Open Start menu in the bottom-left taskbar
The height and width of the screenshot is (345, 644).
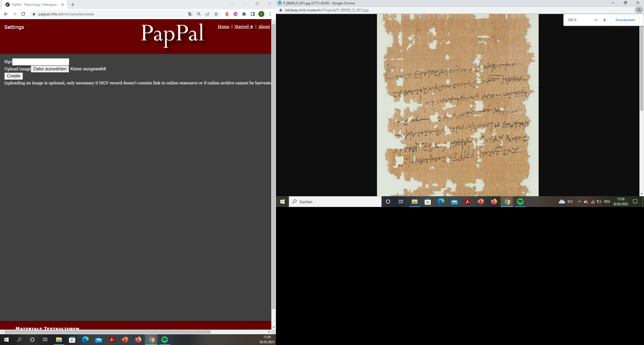click(x=6, y=340)
